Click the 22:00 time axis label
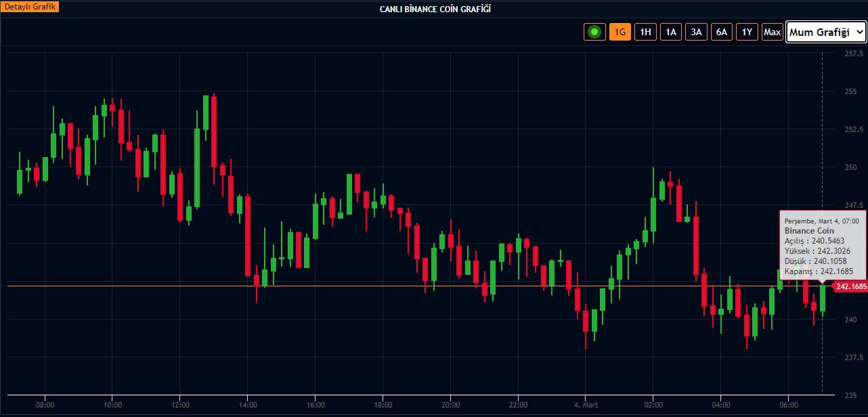 pyautogui.click(x=518, y=405)
